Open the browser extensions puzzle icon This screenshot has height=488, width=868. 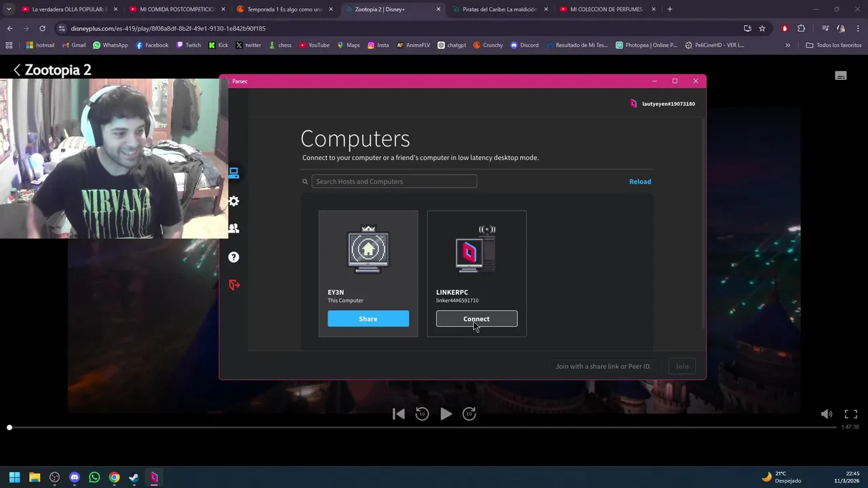(802, 28)
